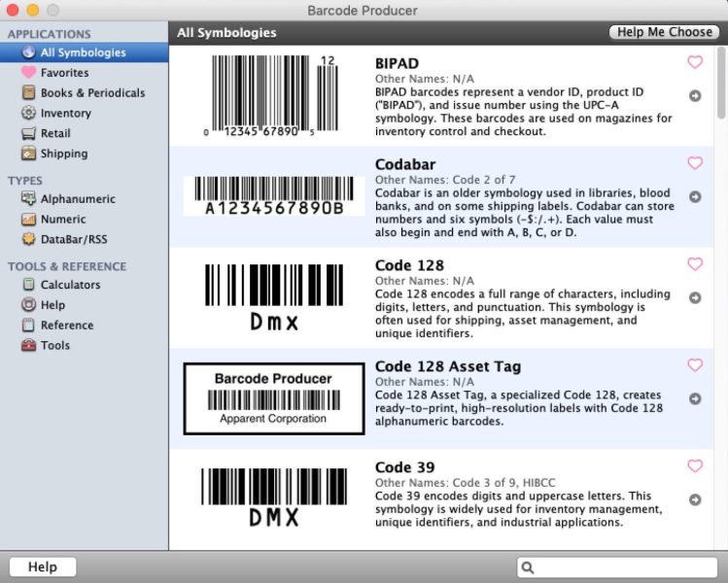Select the Code 39 DMX barcode preview

pos(274,497)
